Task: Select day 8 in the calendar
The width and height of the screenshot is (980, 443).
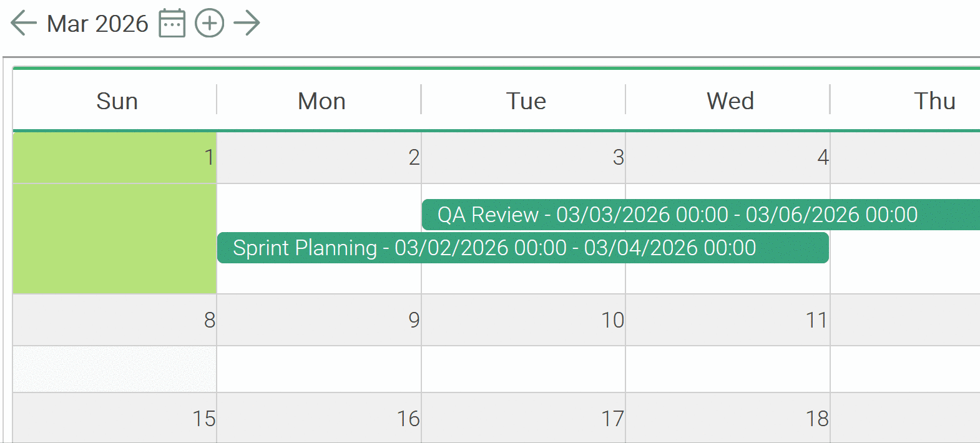Action: click(x=115, y=320)
